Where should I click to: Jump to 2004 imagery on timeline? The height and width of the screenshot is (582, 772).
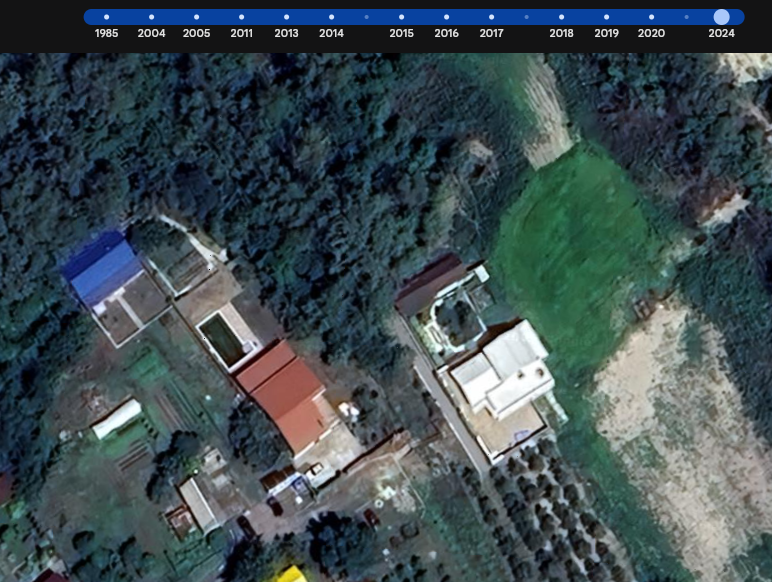coord(151,17)
